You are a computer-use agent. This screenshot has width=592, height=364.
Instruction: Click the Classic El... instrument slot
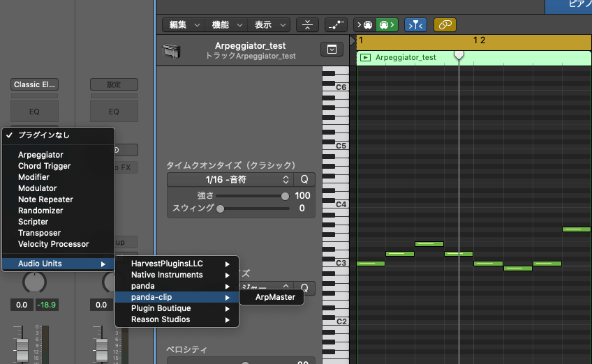34,84
